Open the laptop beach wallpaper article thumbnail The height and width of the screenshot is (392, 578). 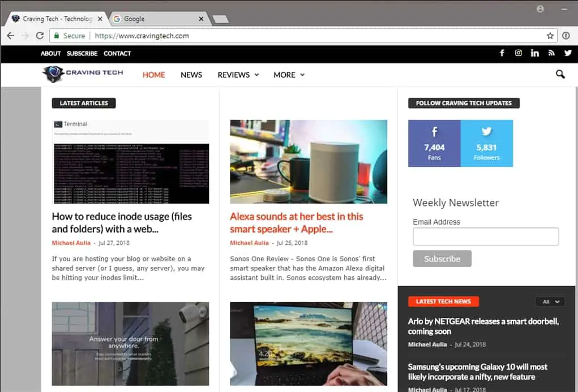309,344
